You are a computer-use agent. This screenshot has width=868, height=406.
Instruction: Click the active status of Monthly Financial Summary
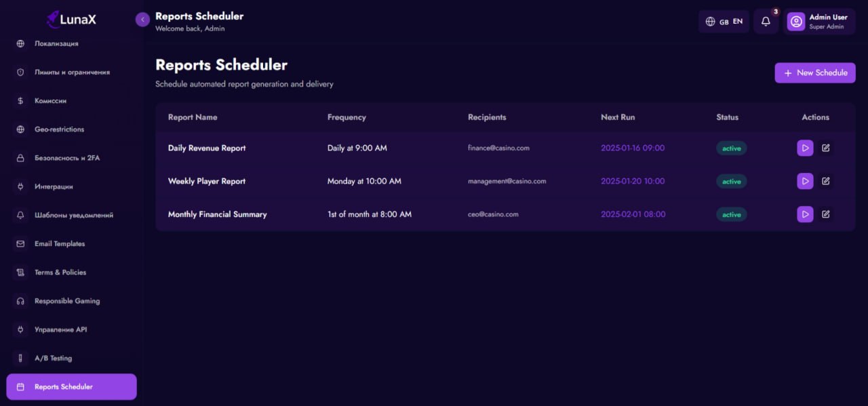tap(732, 214)
